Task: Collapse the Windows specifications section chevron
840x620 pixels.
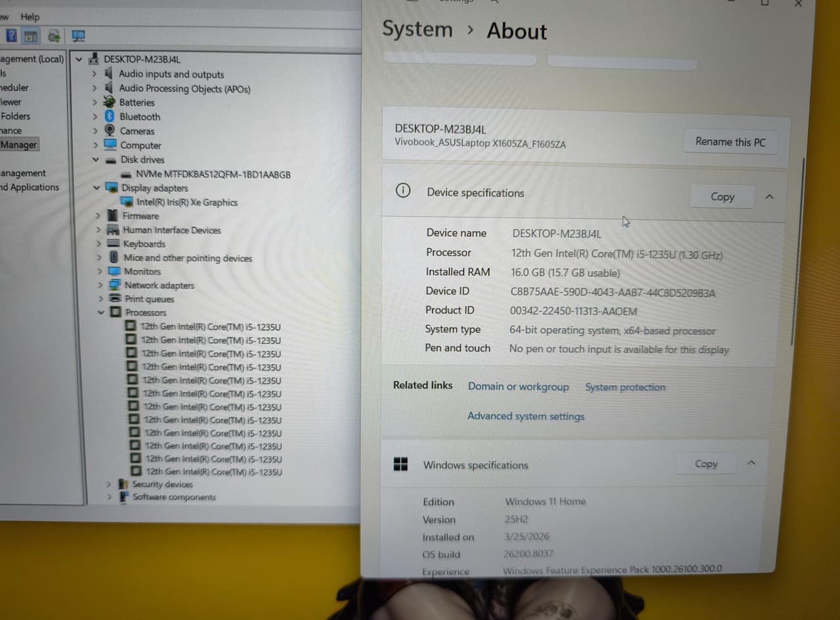Action: pyautogui.click(x=751, y=463)
